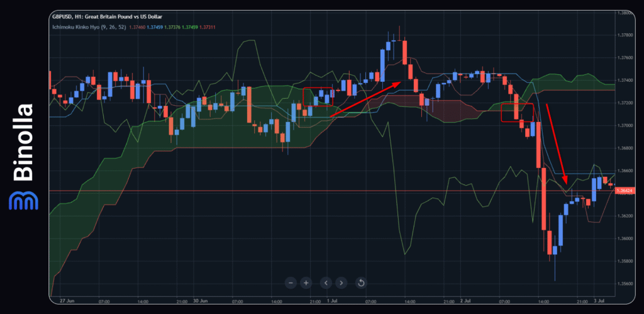644x314 pixels.
Task: Click the zoom out minus button
Action: (x=291, y=283)
